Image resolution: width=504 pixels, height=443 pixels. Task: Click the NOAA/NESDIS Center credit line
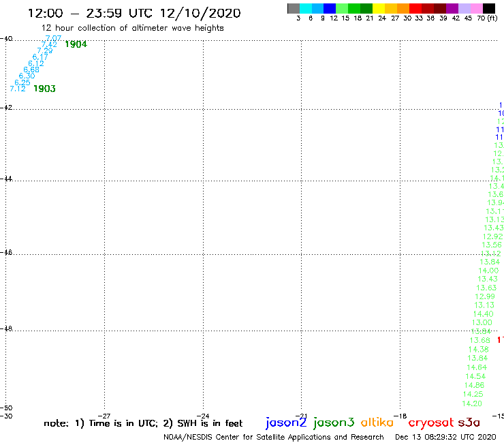click(x=274, y=438)
